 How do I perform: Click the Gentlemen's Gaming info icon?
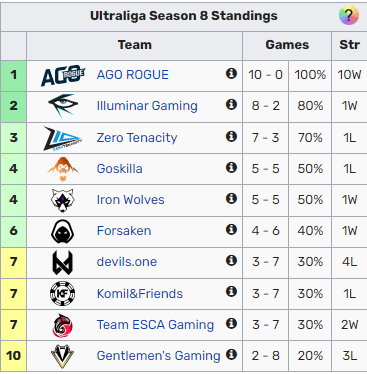pos(231,354)
